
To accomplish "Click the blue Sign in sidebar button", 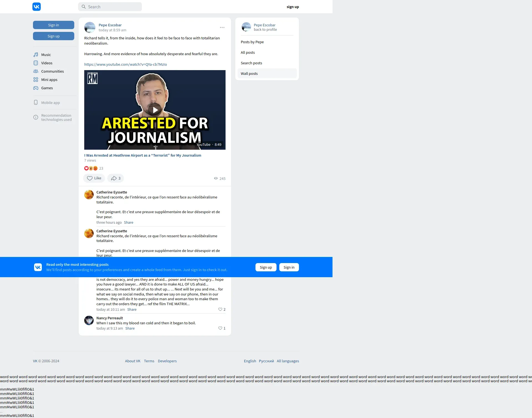I will click(x=53, y=25).
